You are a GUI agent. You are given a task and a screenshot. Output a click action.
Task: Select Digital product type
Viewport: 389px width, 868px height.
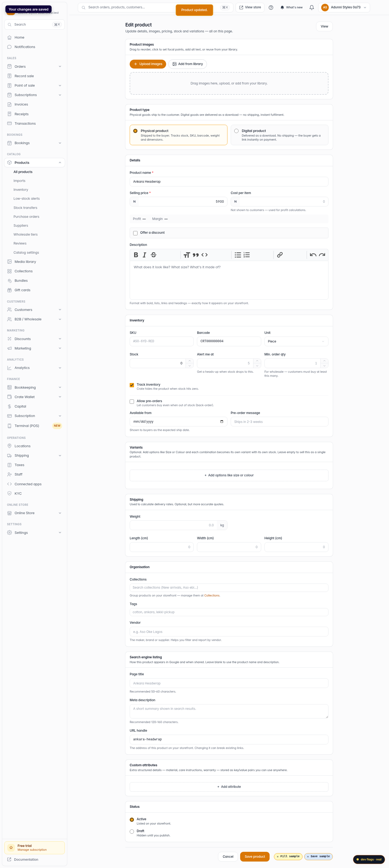coord(279,135)
